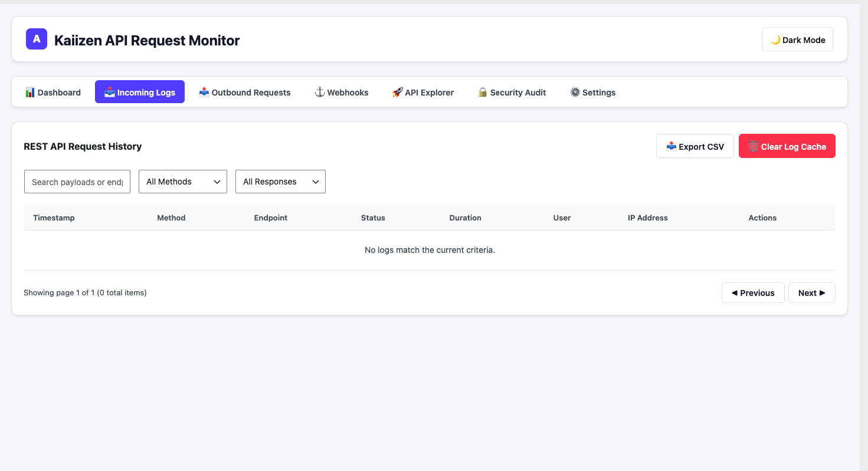Toggle Dark Mode
The height and width of the screenshot is (471, 868).
[x=797, y=39]
